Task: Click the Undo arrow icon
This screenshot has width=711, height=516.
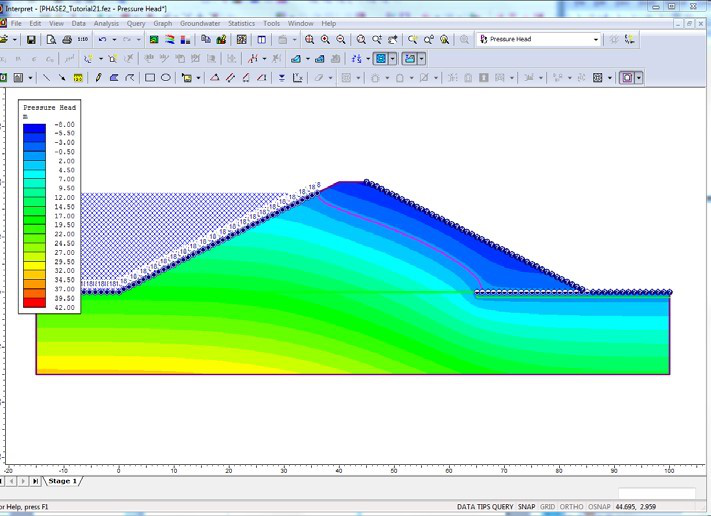Action: point(102,40)
